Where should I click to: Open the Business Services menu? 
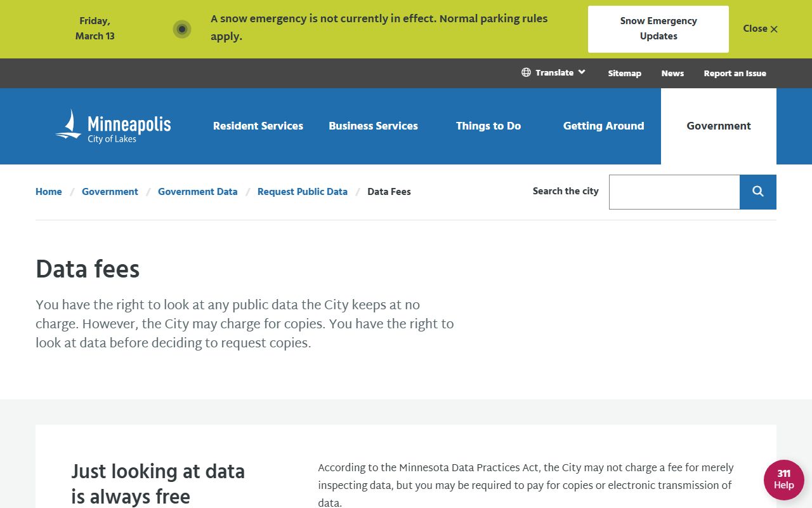click(x=373, y=126)
